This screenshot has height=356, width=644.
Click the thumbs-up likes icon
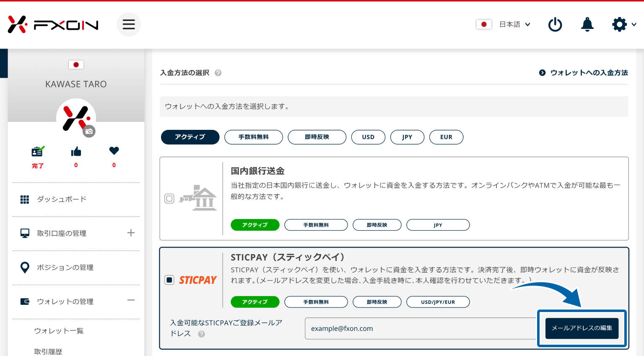76,152
